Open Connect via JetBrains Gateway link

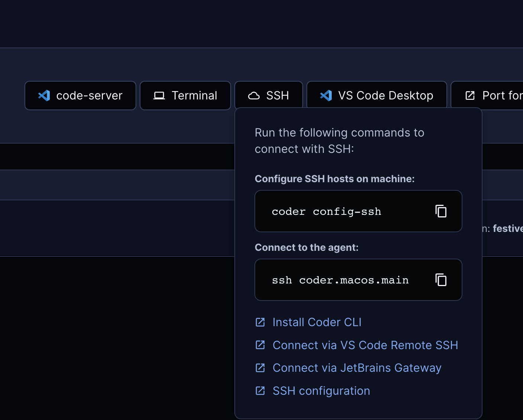point(357,368)
